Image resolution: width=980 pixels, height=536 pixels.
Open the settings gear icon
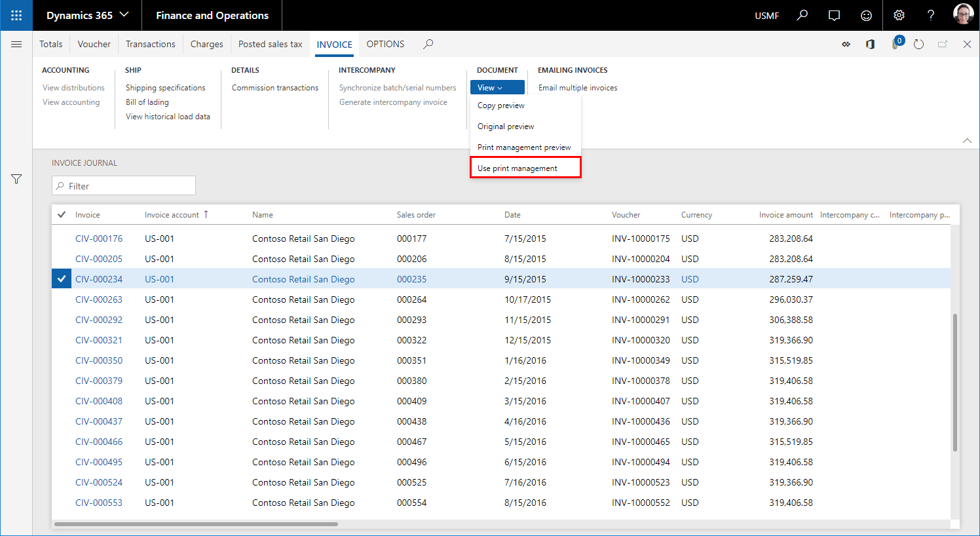[899, 15]
